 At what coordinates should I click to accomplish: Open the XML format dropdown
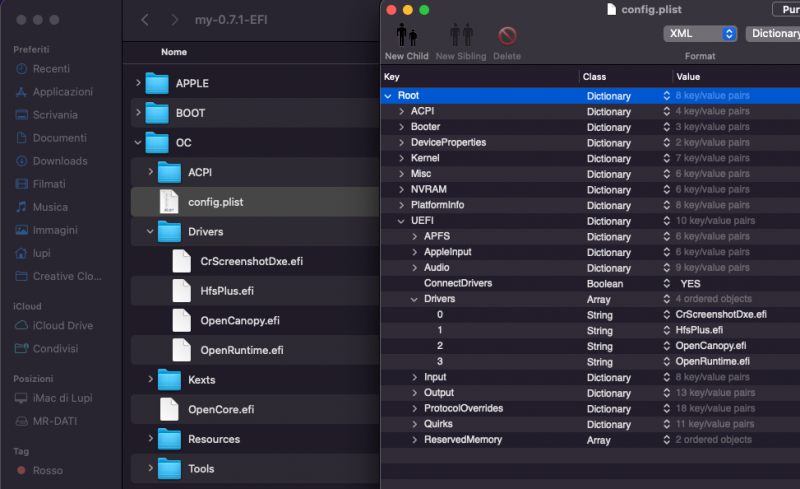pyautogui.click(x=700, y=34)
